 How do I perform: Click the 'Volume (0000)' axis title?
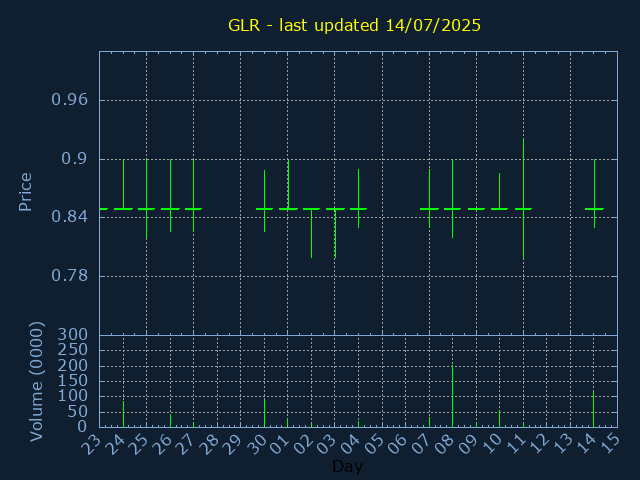point(37,382)
